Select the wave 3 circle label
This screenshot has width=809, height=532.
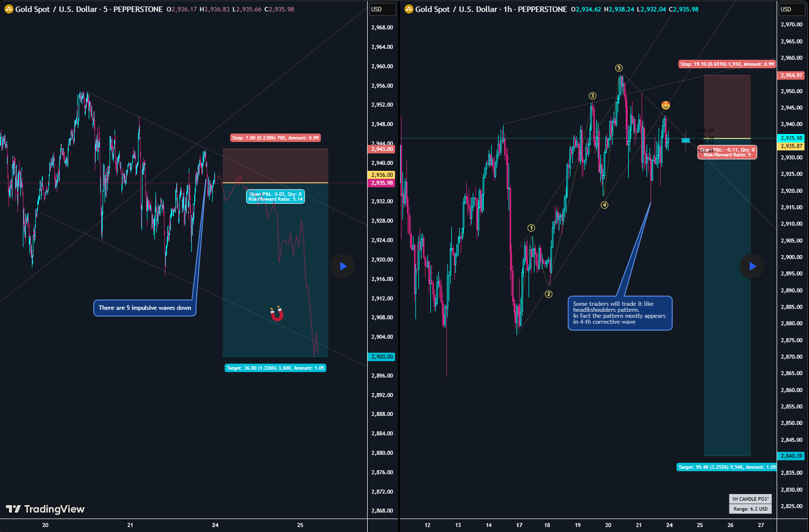point(592,96)
